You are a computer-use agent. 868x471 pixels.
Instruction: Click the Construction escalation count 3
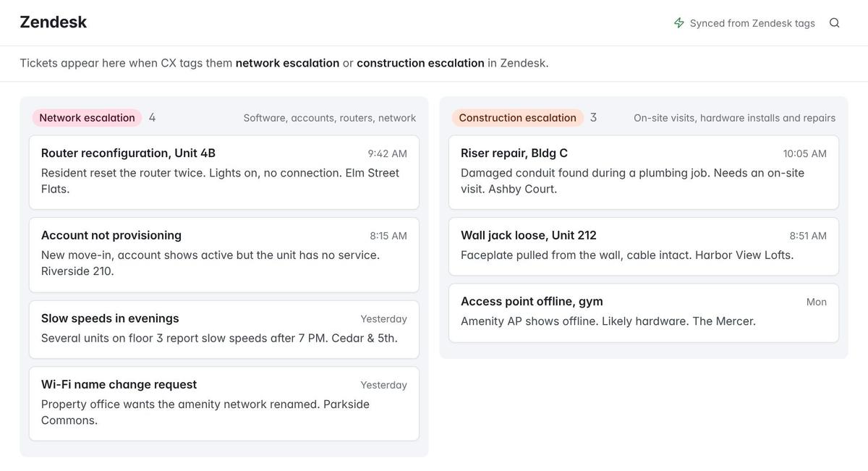(x=593, y=117)
